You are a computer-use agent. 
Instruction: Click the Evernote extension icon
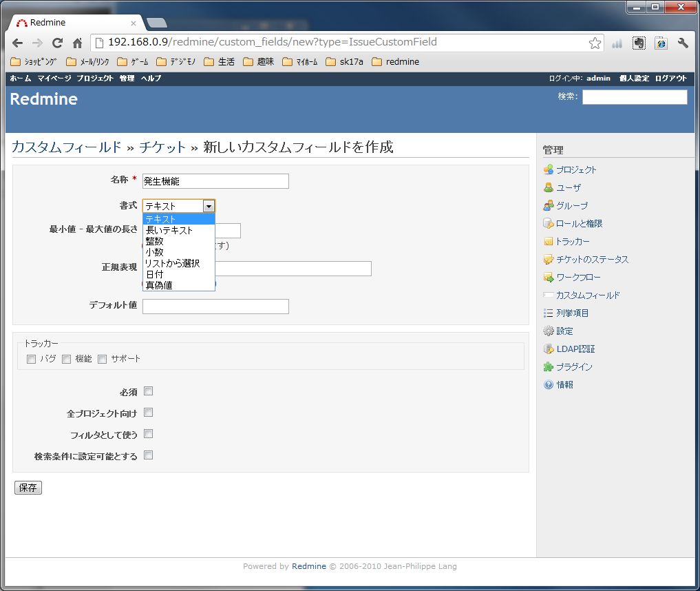point(639,43)
